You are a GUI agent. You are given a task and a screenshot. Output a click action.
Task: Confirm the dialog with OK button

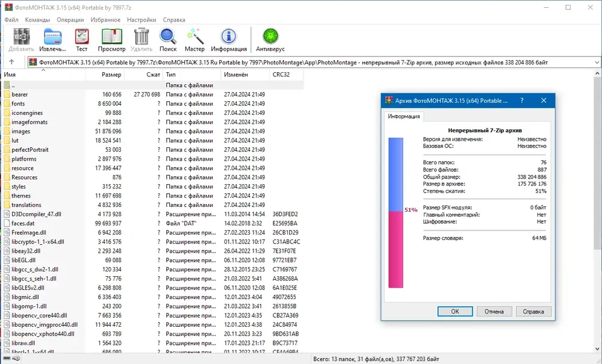click(455, 312)
